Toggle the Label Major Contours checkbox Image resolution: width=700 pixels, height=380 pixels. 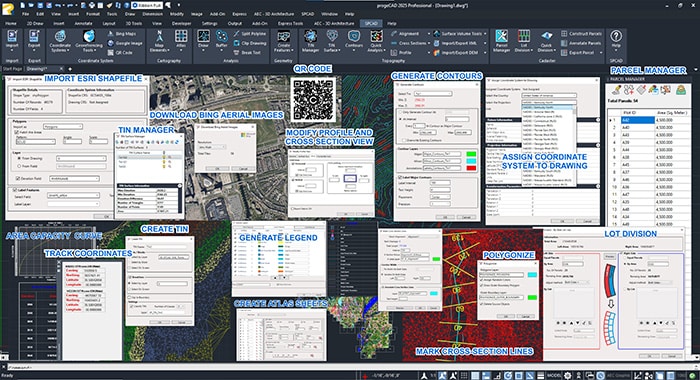click(400, 177)
